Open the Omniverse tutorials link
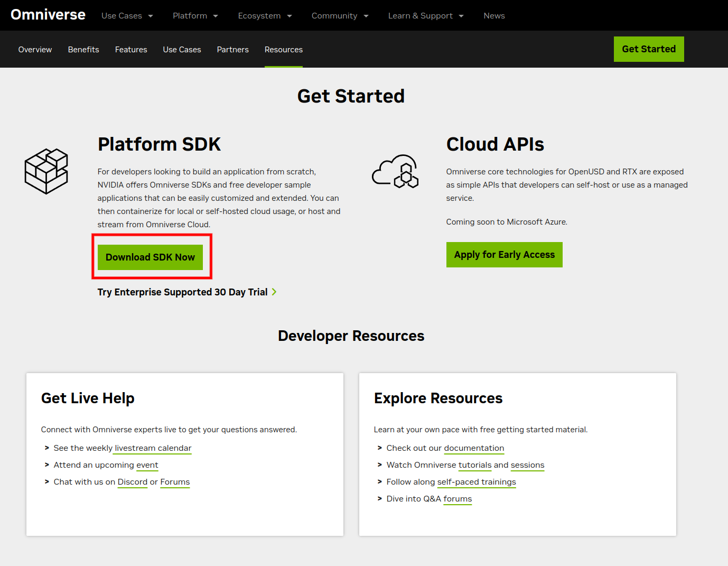Screen dimensions: 728x566 (x=475, y=465)
